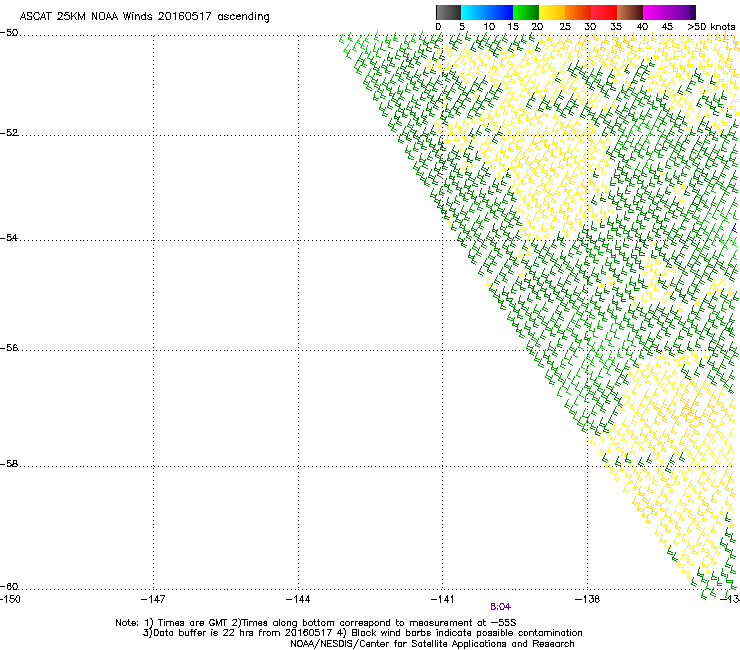Click the purple '8:04' pass time label

click(x=500, y=607)
